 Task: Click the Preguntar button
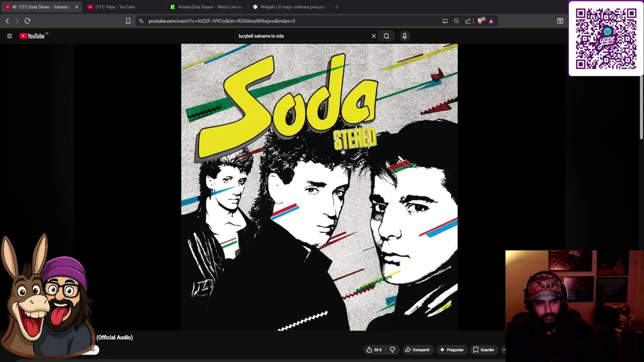tap(451, 350)
